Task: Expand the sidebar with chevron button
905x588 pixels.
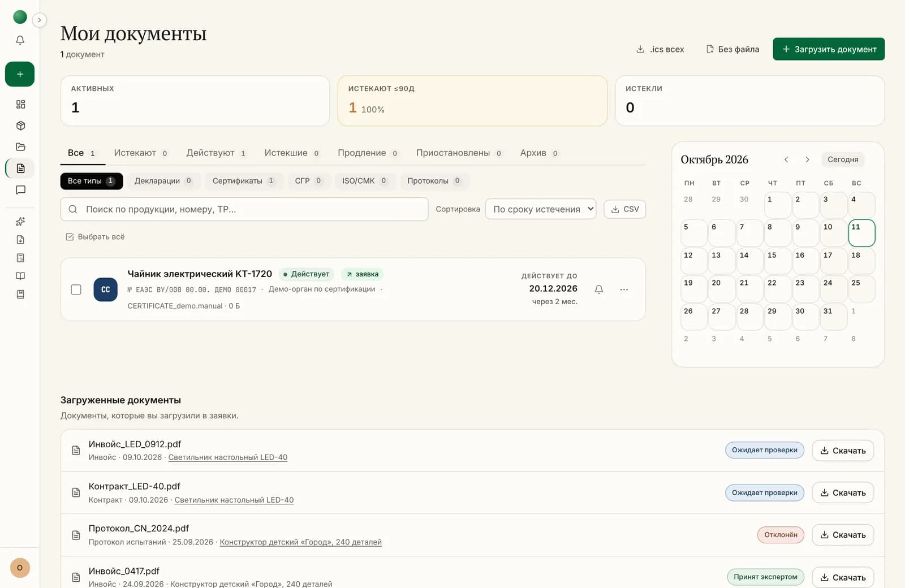Action: click(x=39, y=20)
